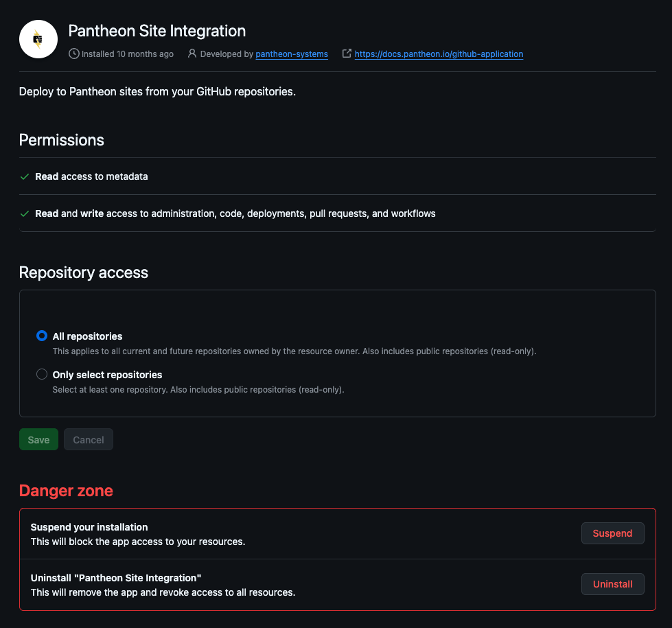Click the Permissions section heading
Screen dimensions: 672x628
(61, 140)
